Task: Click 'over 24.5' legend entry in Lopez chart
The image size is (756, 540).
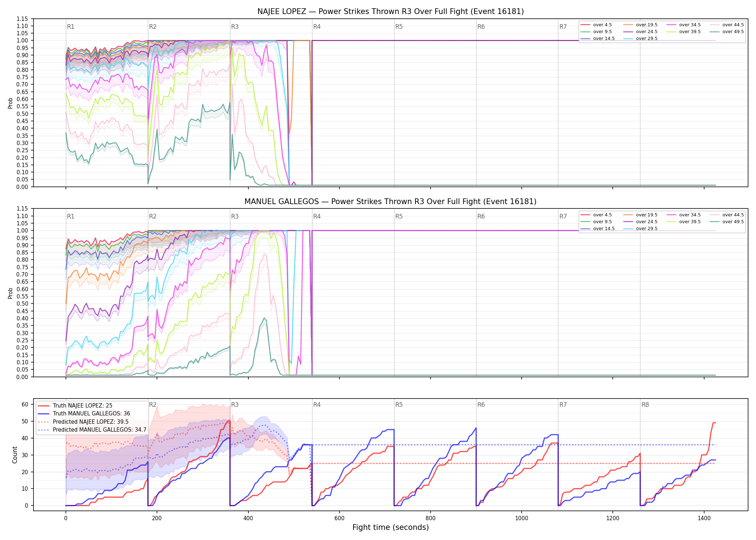Action: pos(640,32)
